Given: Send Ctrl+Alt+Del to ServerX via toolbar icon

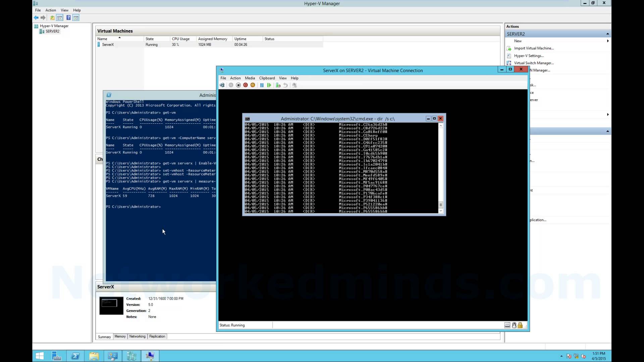Looking at the screenshot, I should 222,85.
